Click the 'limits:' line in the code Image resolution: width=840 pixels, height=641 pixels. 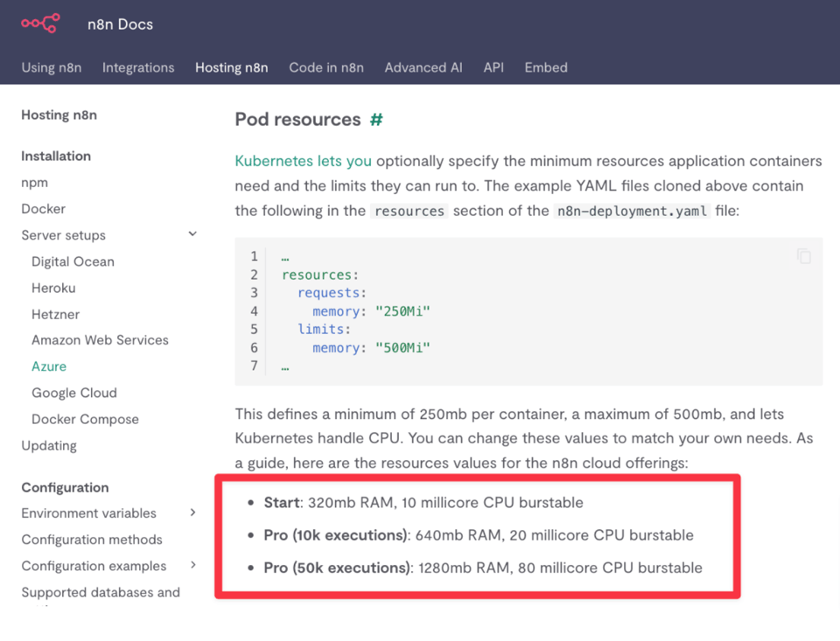(324, 330)
